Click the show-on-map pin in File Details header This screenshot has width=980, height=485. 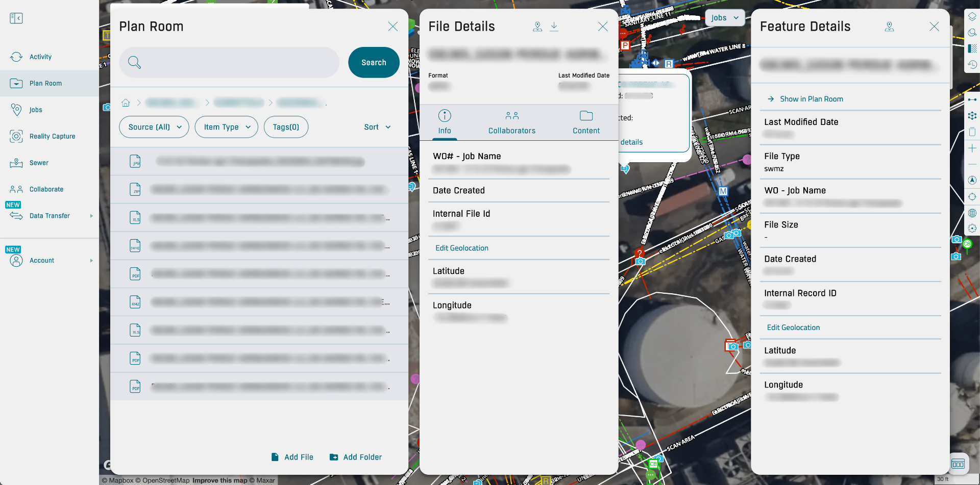point(537,27)
